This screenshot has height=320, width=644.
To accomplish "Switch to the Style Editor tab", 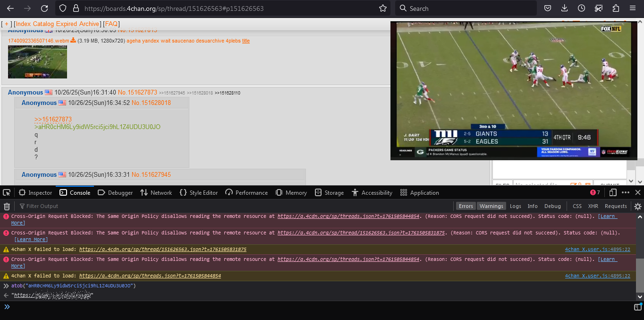I will pos(199,192).
